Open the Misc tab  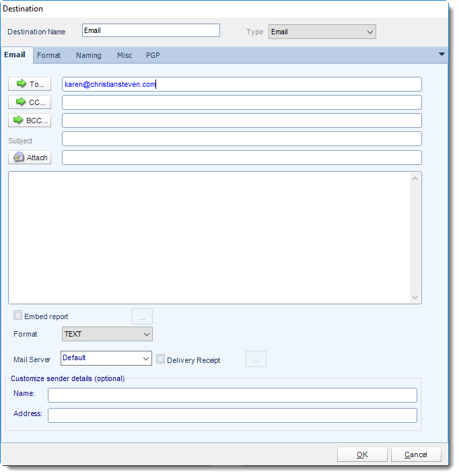pyautogui.click(x=125, y=55)
